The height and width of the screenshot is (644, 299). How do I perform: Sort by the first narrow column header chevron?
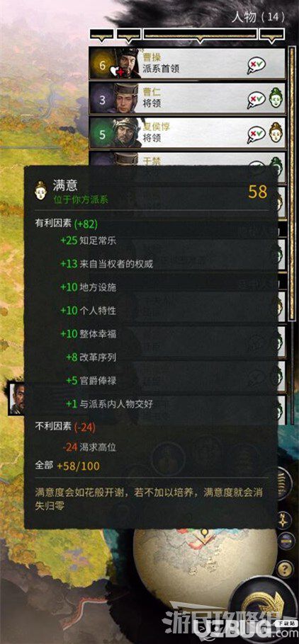click(102, 35)
